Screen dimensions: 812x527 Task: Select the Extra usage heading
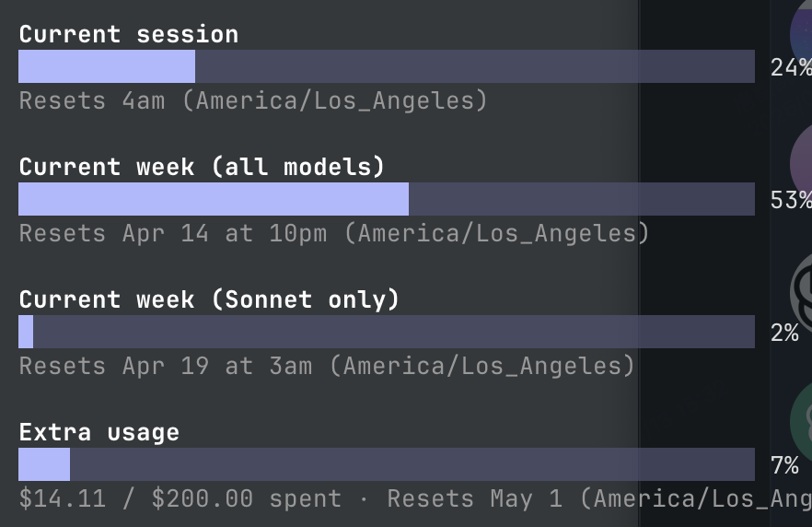(99, 432)
